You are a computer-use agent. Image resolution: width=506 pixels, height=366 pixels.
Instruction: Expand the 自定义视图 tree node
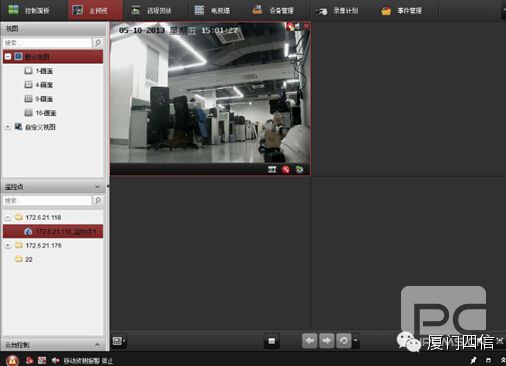(8, 127)
